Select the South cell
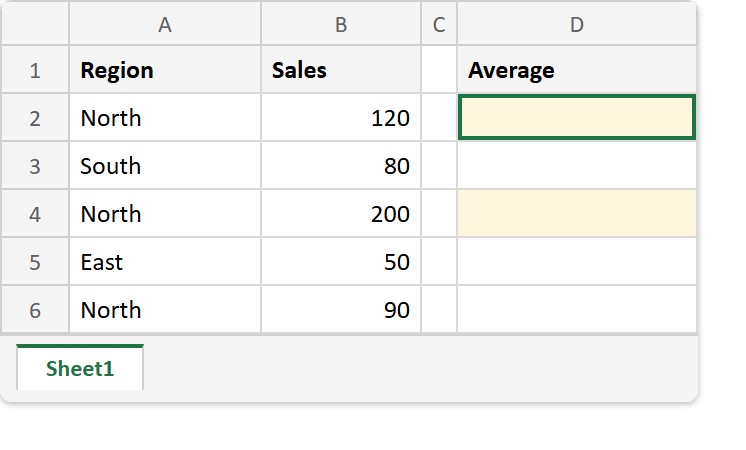 pos(165,166)
